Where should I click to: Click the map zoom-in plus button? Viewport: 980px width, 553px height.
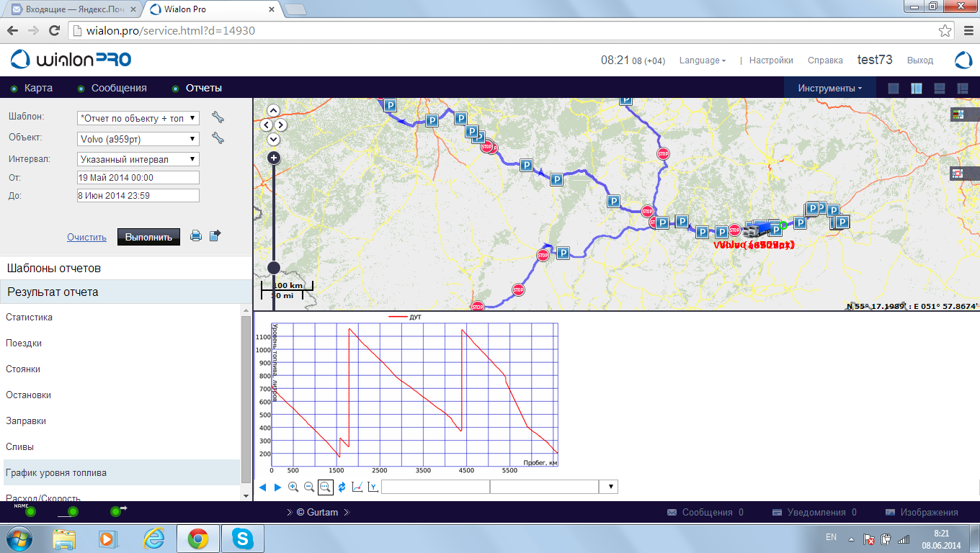[x=274, y=158]
